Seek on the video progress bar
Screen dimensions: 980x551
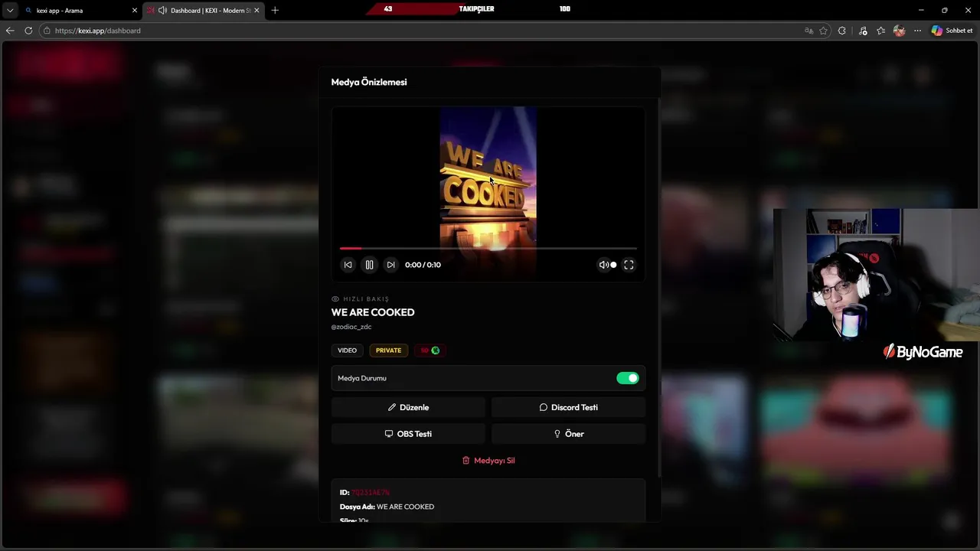(488, 248)
